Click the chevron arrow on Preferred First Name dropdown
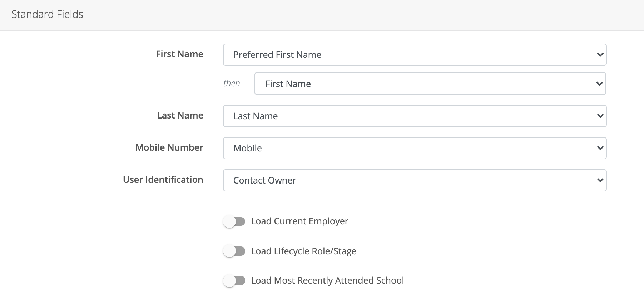 click(600, 55)
